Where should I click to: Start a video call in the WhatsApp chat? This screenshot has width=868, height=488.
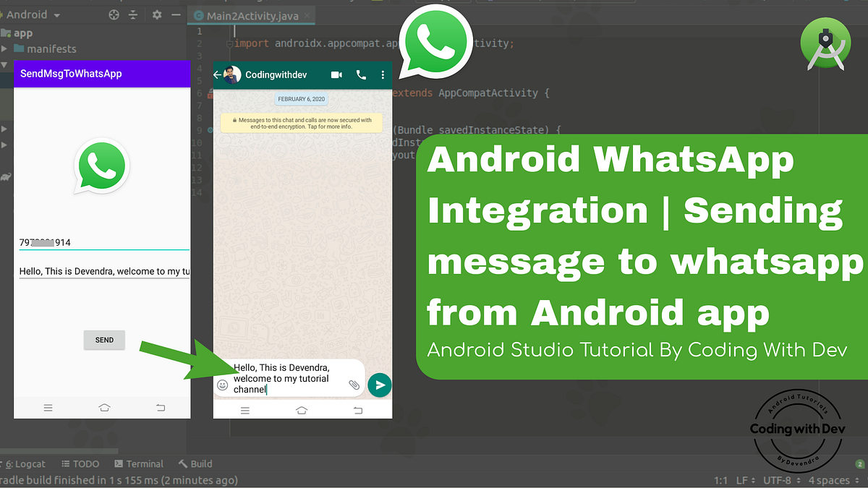coord(336,74)
